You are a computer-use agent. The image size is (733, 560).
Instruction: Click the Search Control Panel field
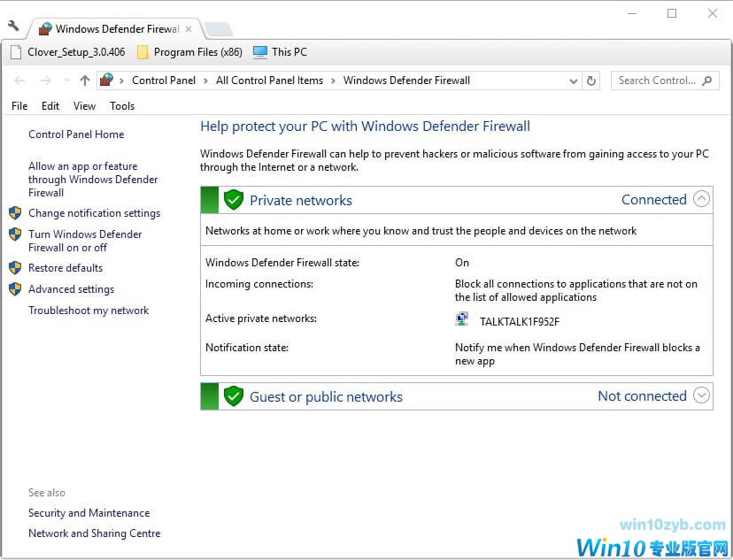pos(656,81)
